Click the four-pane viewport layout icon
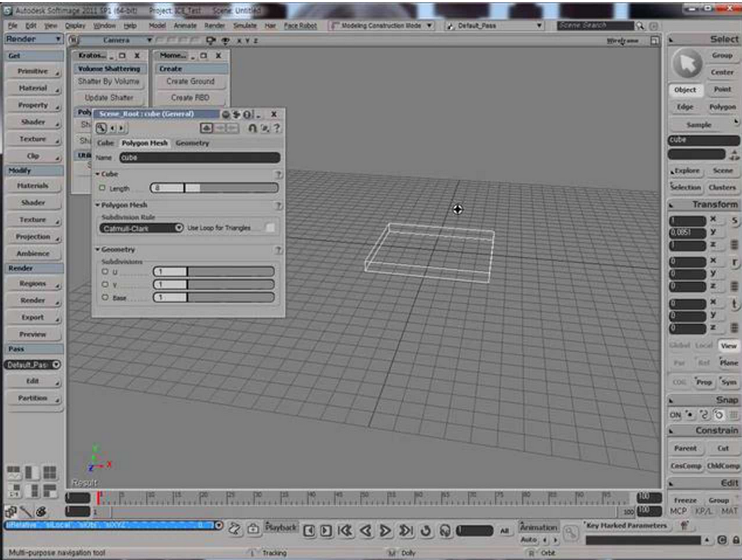742x560 pixels. (50, 472)
